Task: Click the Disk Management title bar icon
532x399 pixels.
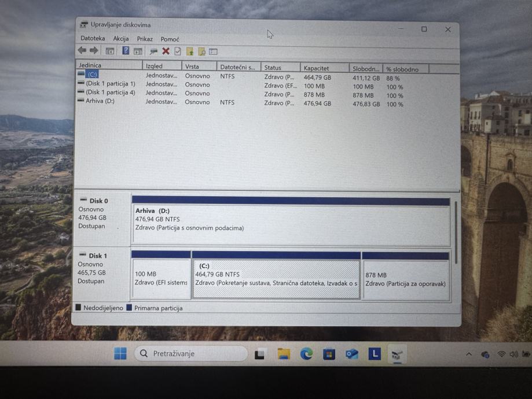Action: (83, 25)
